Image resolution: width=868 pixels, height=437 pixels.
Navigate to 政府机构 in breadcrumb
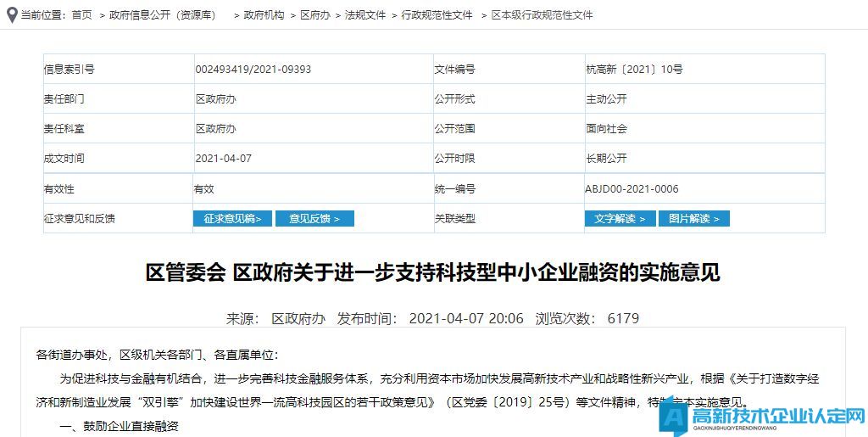264,15
